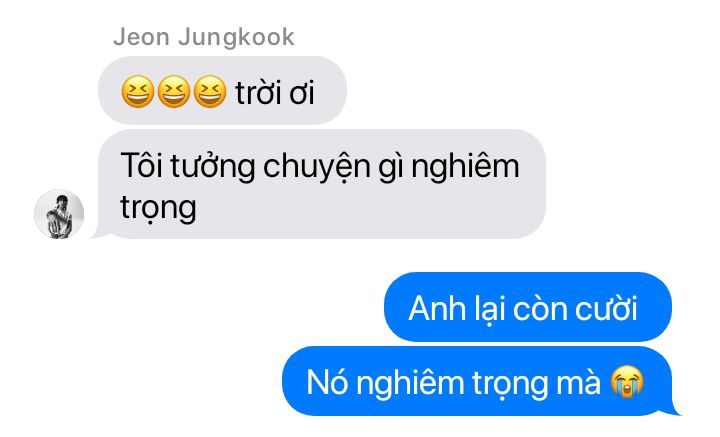The width and height of the screenshot is (720, 437).
Task: Select 'trọng' on the gray bubble's second line
Action: [x=158, y=210]
